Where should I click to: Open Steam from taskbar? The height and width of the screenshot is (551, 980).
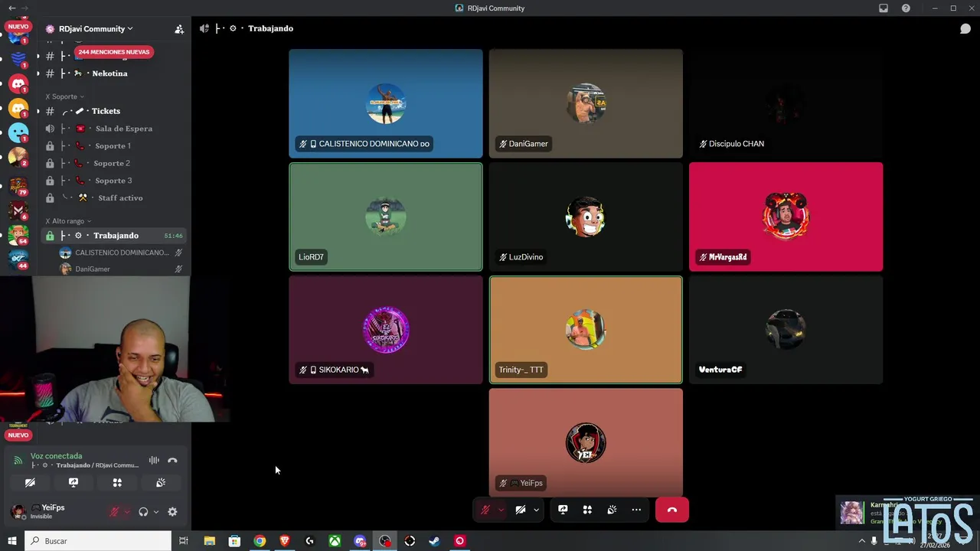[435, 541]
